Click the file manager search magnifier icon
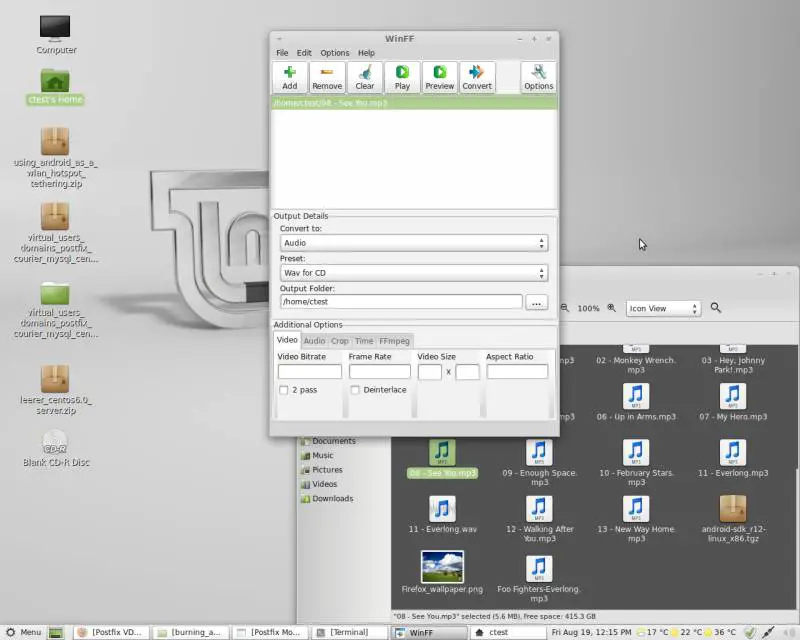 click(716, 308)
